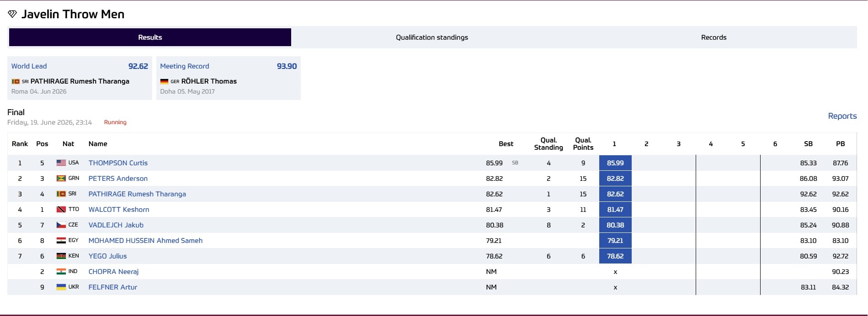This screenshot has width=868, height=316.
Task: Click the USA flag icon for Thompson
Action: coord(61,163)
